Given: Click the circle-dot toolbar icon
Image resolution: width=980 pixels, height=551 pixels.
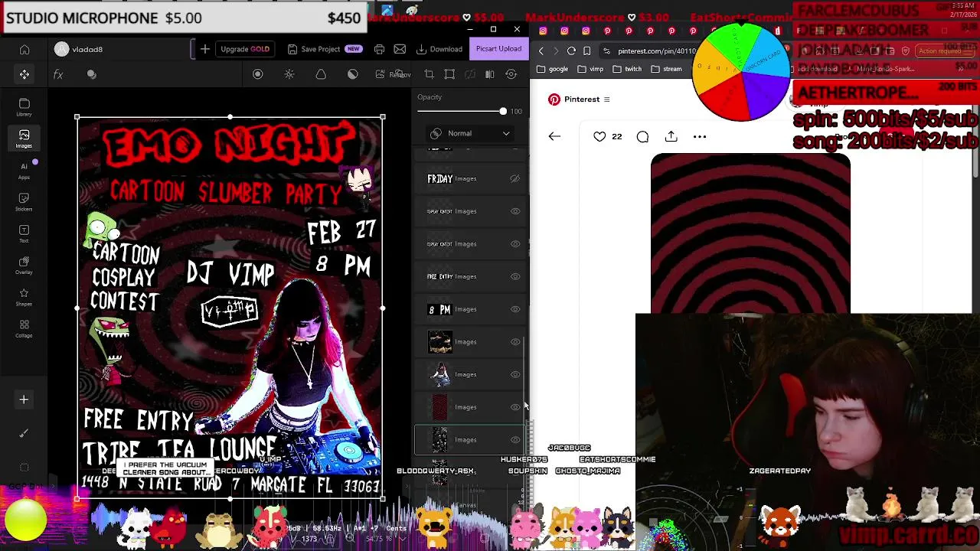Looking at the screenshot, I should [x=257, y=74].
